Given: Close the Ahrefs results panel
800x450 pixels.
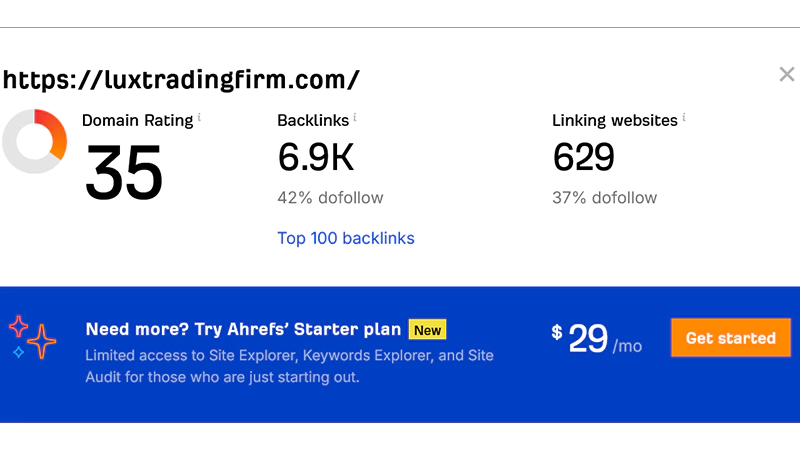Looking at the screenshot, I should [787, 75].
